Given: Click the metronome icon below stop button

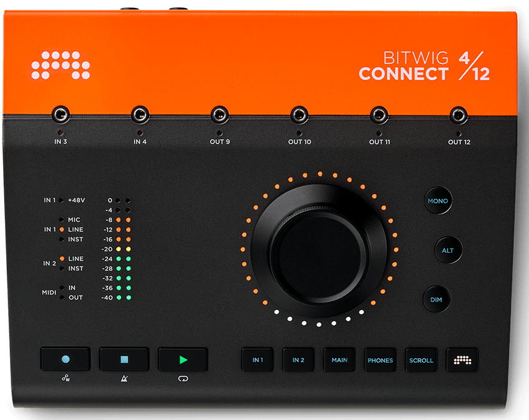Looking at the screenshot, I should [124, 378].
